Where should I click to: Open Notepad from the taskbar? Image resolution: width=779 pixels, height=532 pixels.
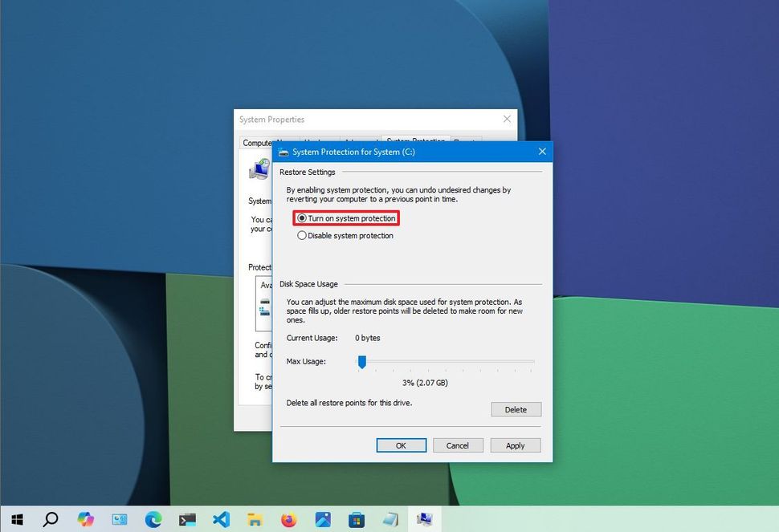point(391,519)
